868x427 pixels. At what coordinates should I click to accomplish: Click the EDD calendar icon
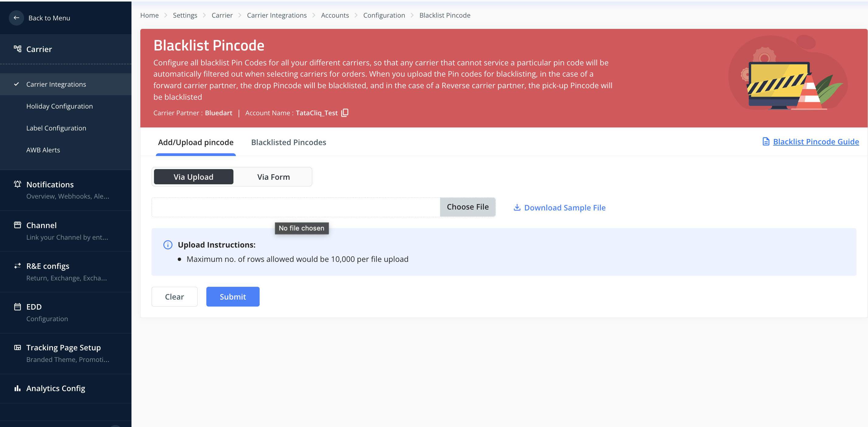coord(18,307)
